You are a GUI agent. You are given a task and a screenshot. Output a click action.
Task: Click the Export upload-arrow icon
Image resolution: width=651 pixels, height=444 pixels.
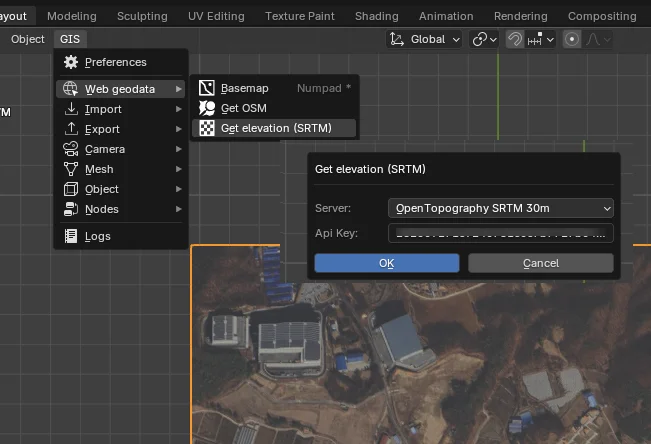point(71,129)
